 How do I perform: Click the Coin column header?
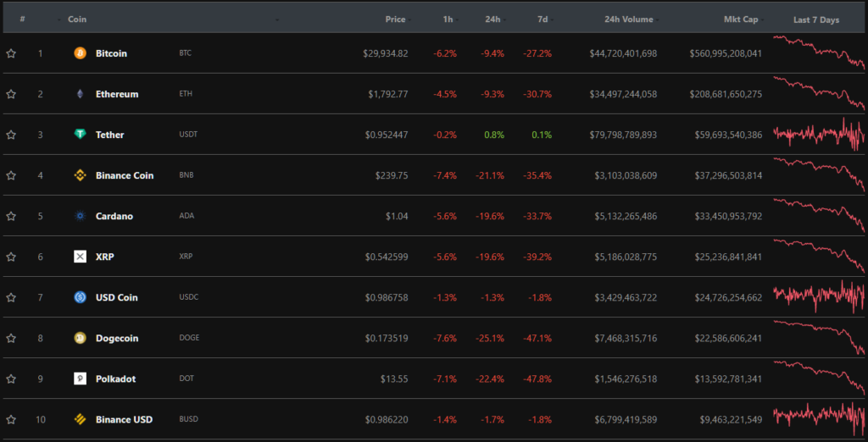tap(77, 19)
